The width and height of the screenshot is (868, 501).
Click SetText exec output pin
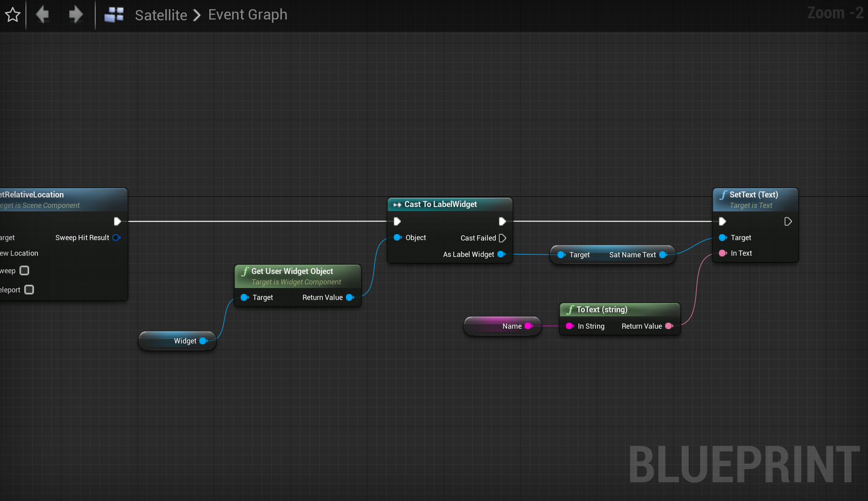pyautogui.click(x=788, y=222)
